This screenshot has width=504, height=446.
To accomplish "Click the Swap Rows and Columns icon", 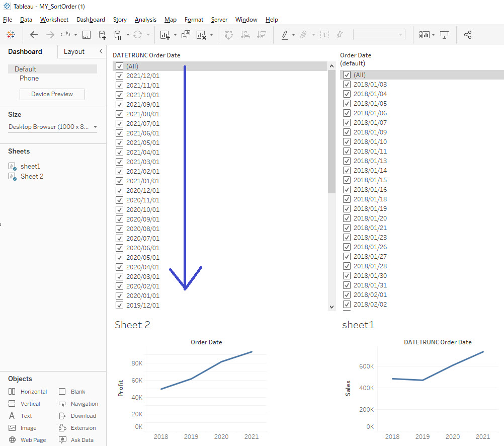I will point(228,35).
